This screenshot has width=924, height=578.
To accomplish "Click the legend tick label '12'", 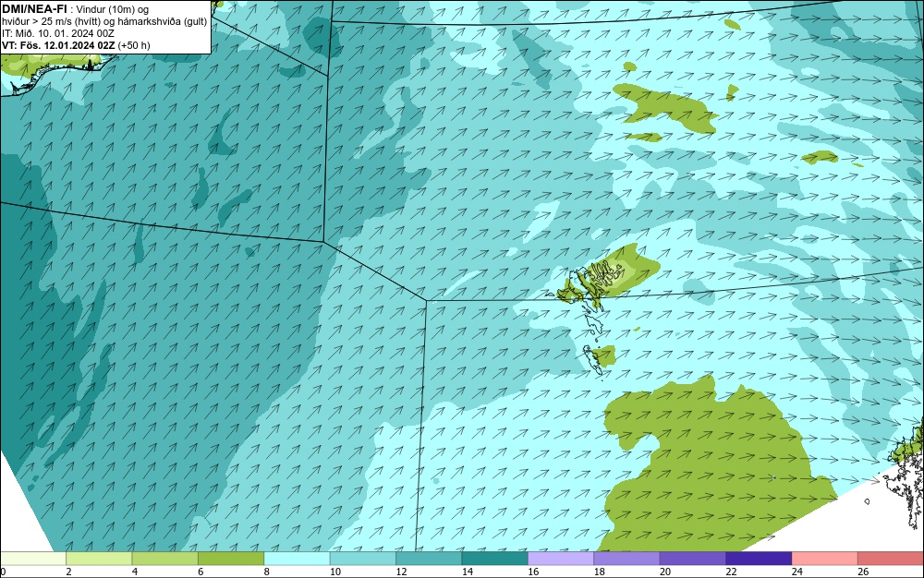I will tap(401, 572).
